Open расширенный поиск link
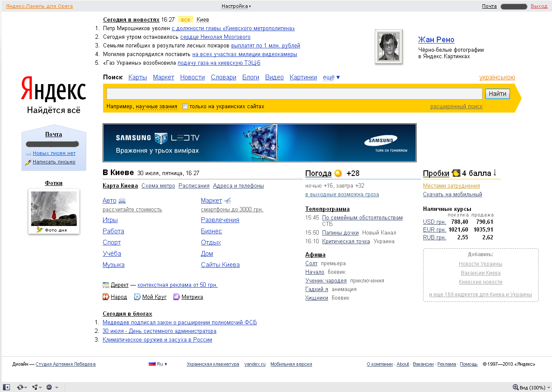Screen dimensions: 552x392 click(x=456, y=107)
